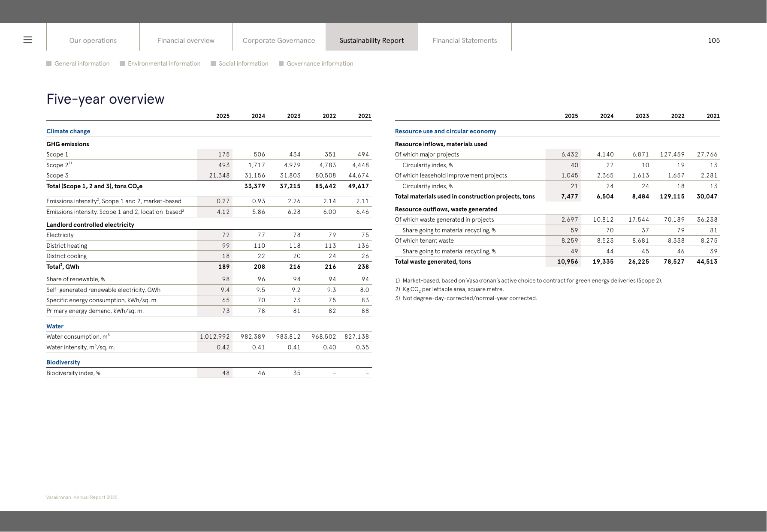Viewport: 767px width, 532px height.
Task: Select the Landlord controlled electricity heading
Action: 90,225
